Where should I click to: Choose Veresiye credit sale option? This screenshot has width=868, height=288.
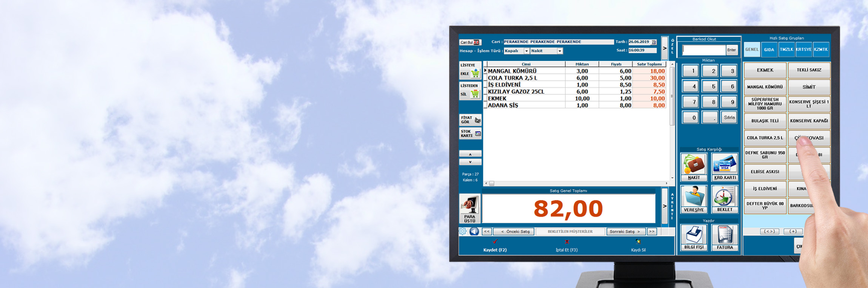pyautogui.click(x=694, y=199)
